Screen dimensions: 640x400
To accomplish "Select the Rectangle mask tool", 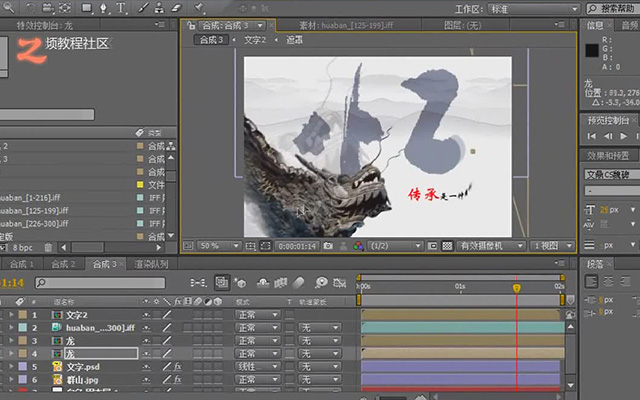I will click(x=87, y=8).
